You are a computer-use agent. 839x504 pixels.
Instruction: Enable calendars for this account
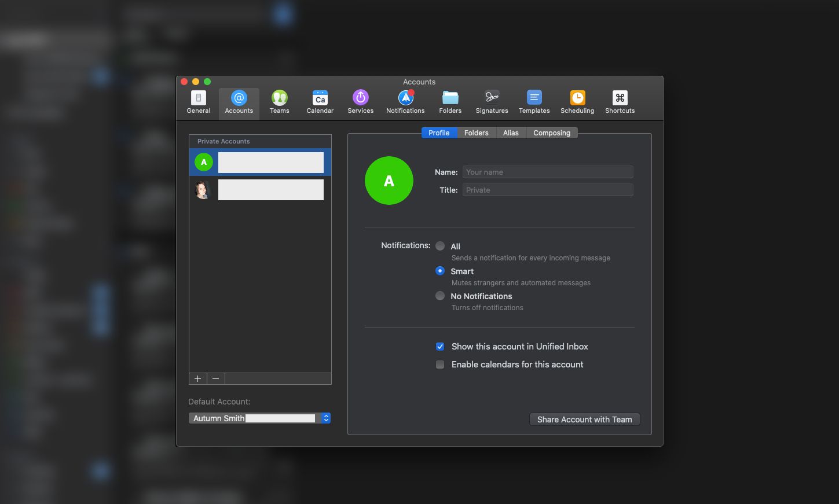[x=440, y=365]
